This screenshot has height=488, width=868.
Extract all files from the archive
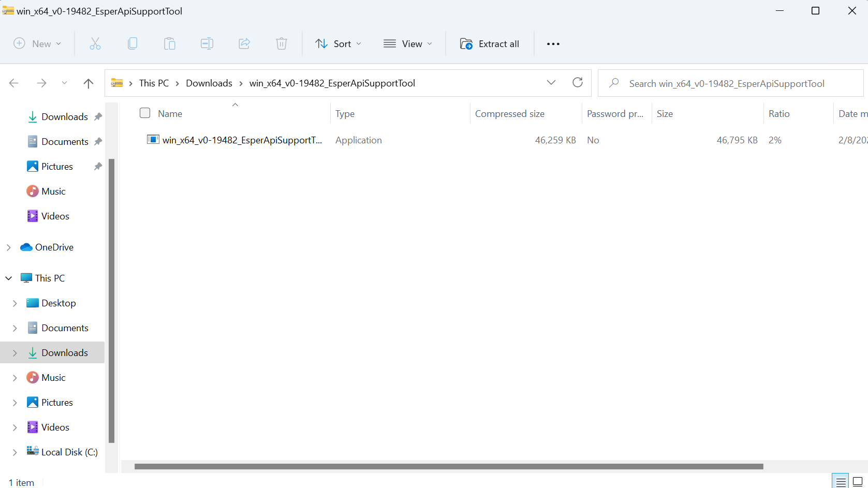(x=489, y=43)
